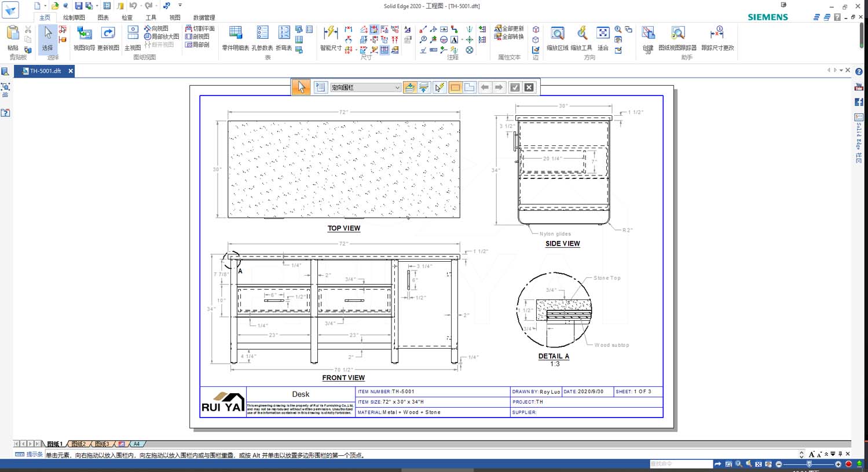868x472 pixels.
Task: Switch to the Diagram (图表) ribbon tab
Action: pyautogui.click(x=103, y=18)
